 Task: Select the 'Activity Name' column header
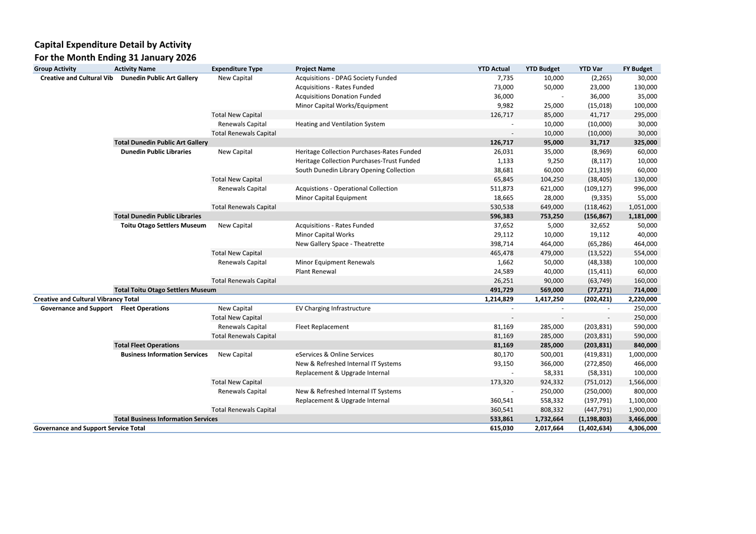pyautogui.click(x=135, y=69)
